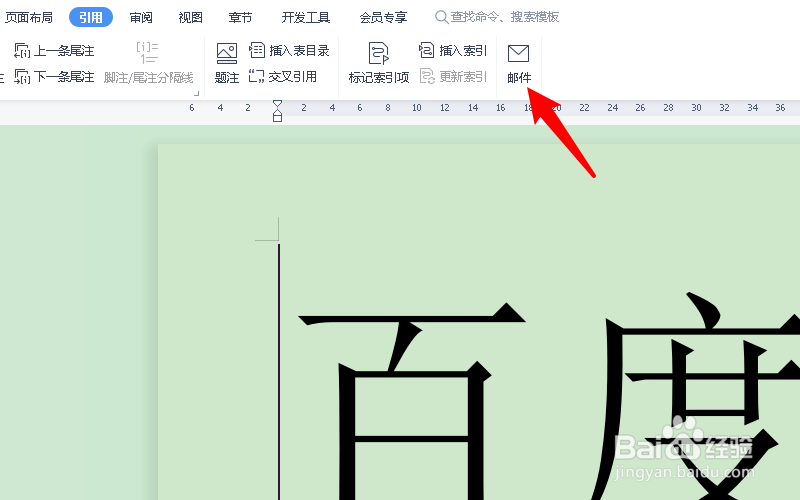Open the 邮件 mail merge tool
This screenshot has width=800, height=500.
point(519,63)
